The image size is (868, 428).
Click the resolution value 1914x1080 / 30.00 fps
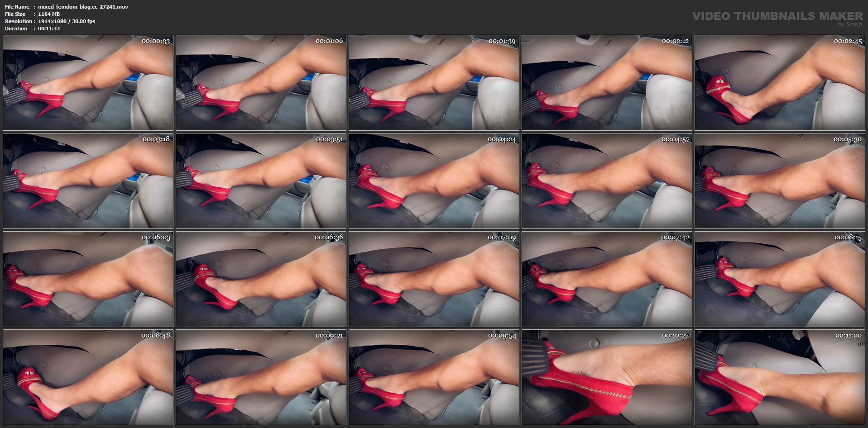(x=67, y=21)
